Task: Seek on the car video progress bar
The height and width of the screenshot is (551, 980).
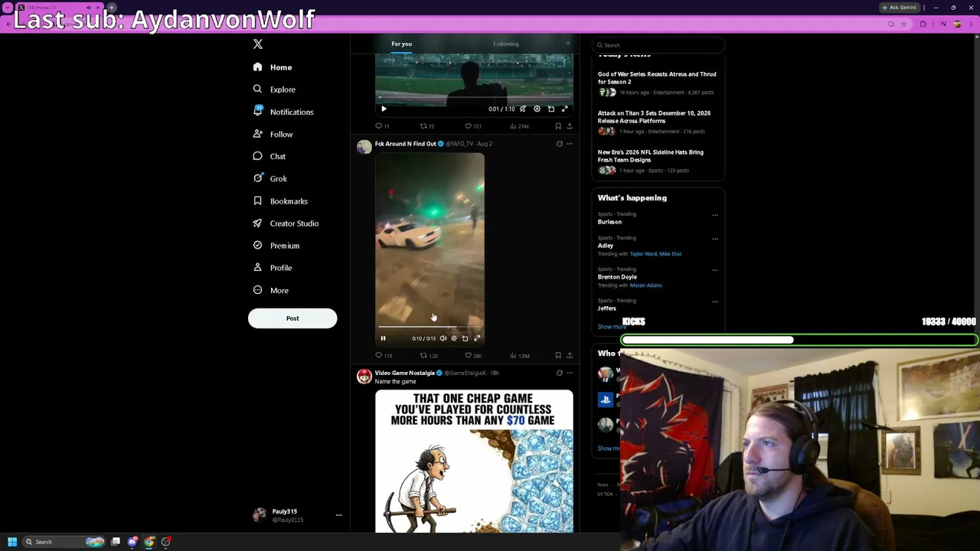Action: [430, 328]
